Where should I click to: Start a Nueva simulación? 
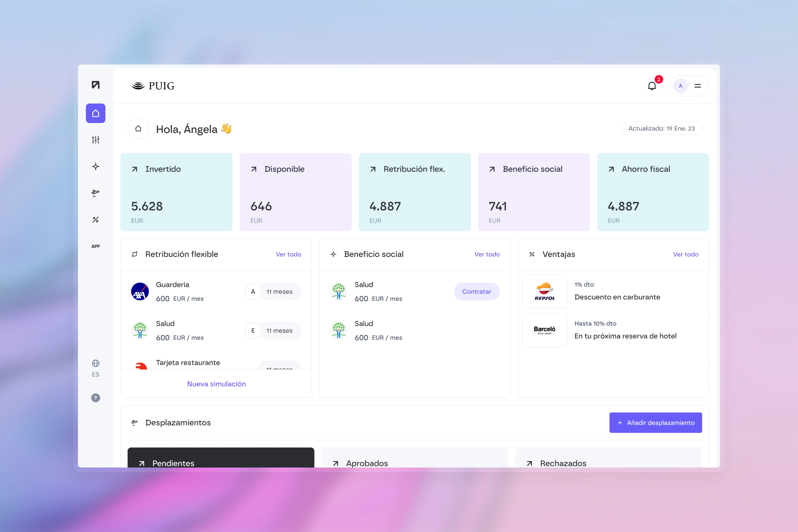click(216, 384)
